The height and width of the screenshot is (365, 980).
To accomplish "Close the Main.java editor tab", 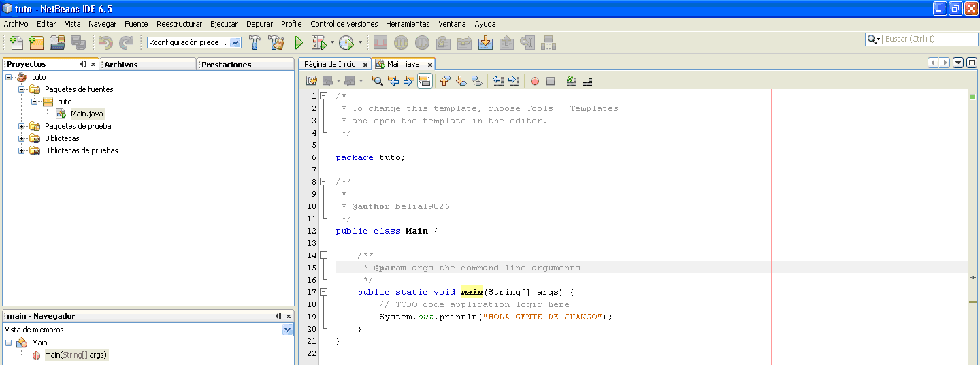I will [x=430, y=65].
